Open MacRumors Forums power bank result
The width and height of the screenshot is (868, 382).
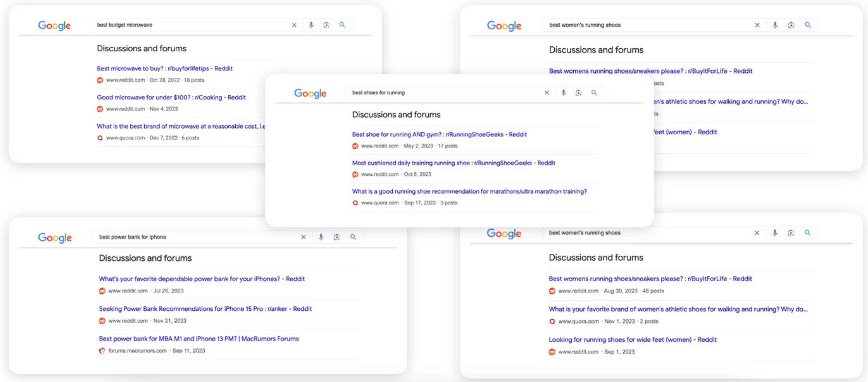tap(199, 339)
